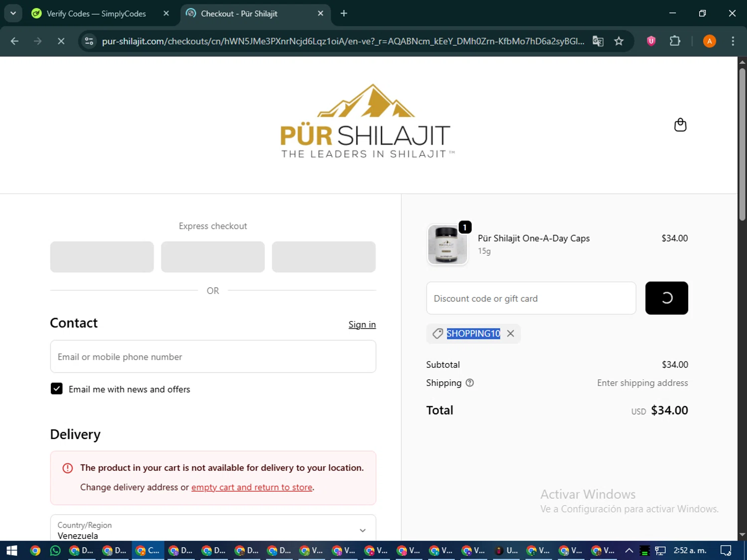The width and height of the screenshot is (747, 560).
Task: Click the taskbar clock showing 2:52 a. m.
Action: (690, 551)
